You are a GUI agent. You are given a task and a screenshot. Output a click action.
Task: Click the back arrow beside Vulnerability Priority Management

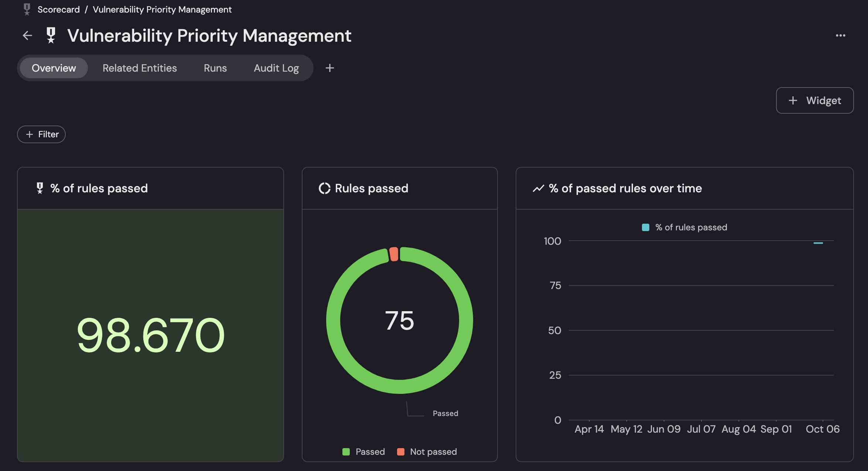coord(27,35)
